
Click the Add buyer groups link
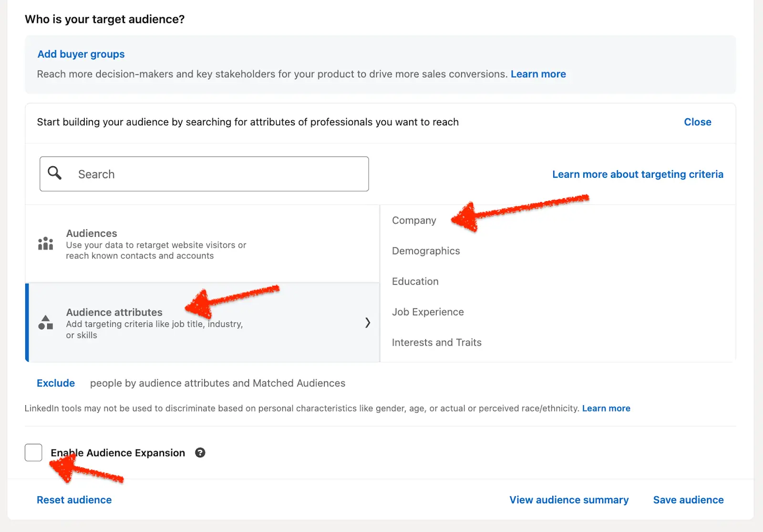tap(81, 54)
